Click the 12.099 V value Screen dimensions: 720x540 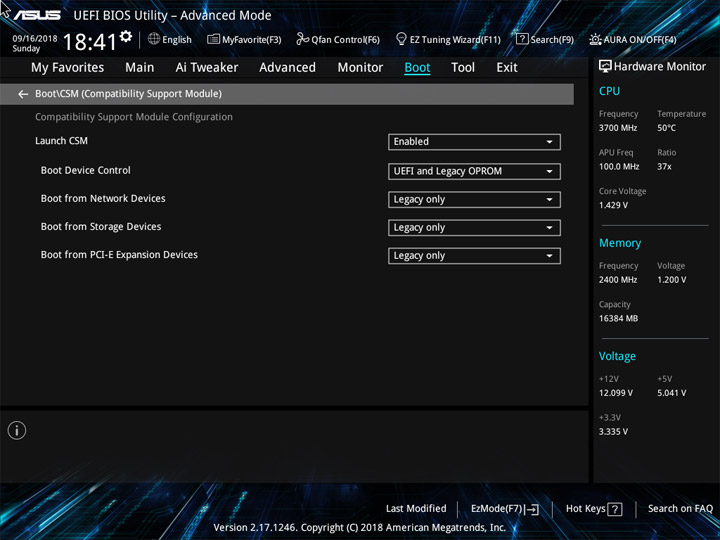tap(616, 393)
